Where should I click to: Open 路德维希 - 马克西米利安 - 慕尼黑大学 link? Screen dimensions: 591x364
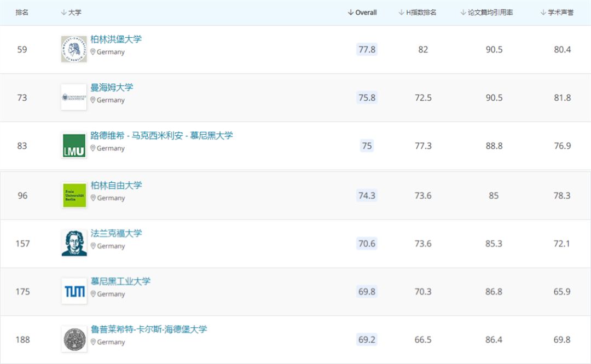point(161,135)
